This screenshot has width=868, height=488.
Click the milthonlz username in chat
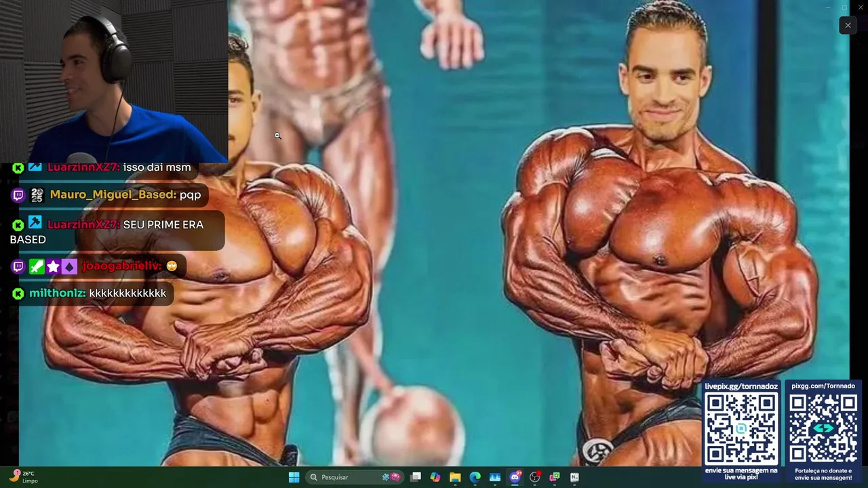point(58,293)
